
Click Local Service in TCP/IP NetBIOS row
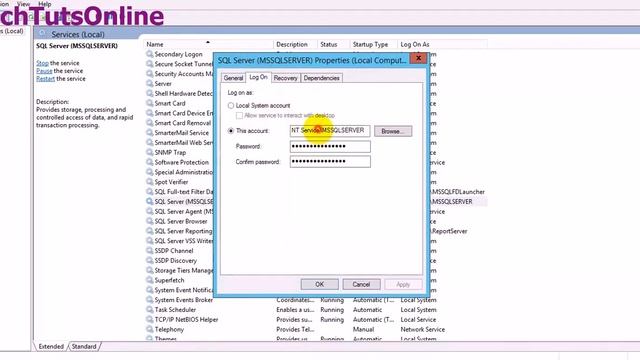click(x=418, y=320)
